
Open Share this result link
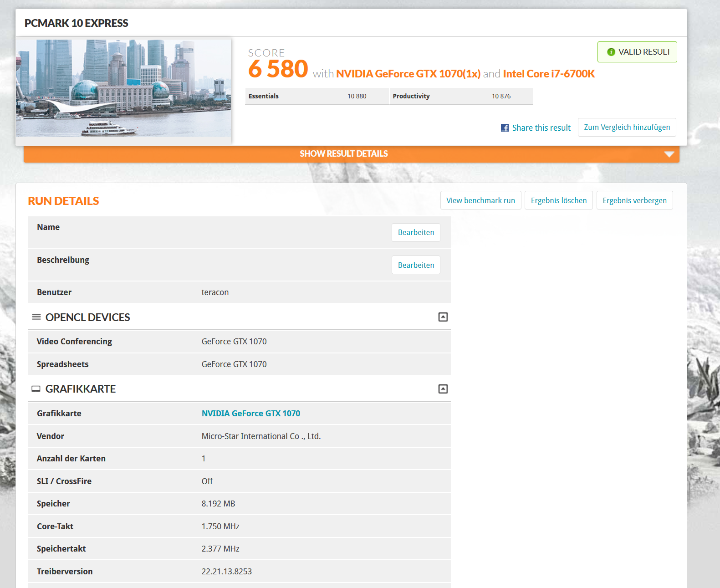click(x=541, y=128)
